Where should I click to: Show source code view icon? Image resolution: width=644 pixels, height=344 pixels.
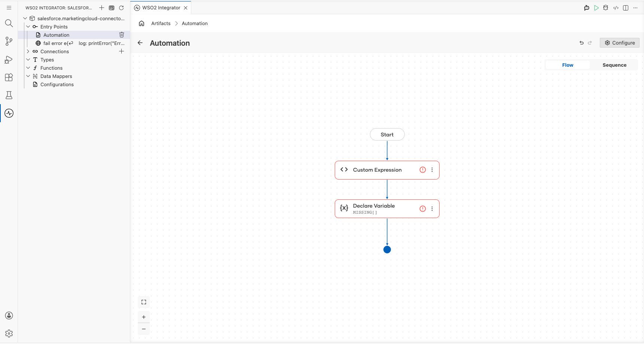point(616,7)
